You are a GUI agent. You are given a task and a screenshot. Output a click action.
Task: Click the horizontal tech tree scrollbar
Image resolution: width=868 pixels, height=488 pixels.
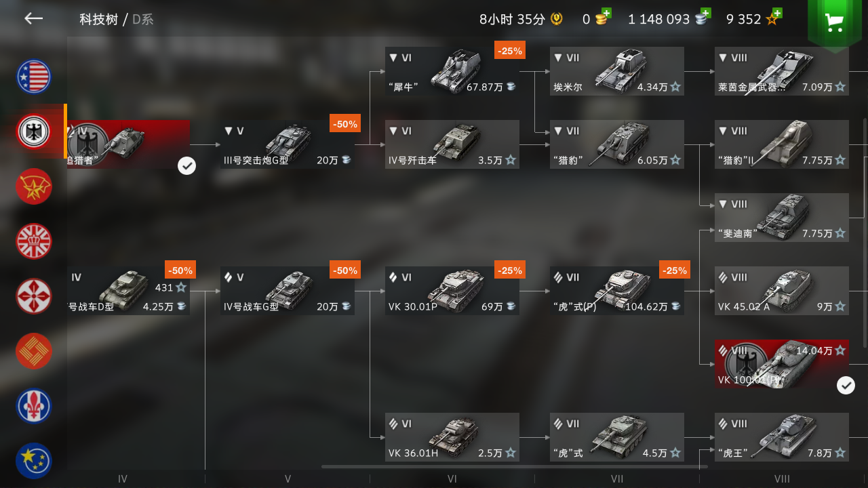(515, 466)
